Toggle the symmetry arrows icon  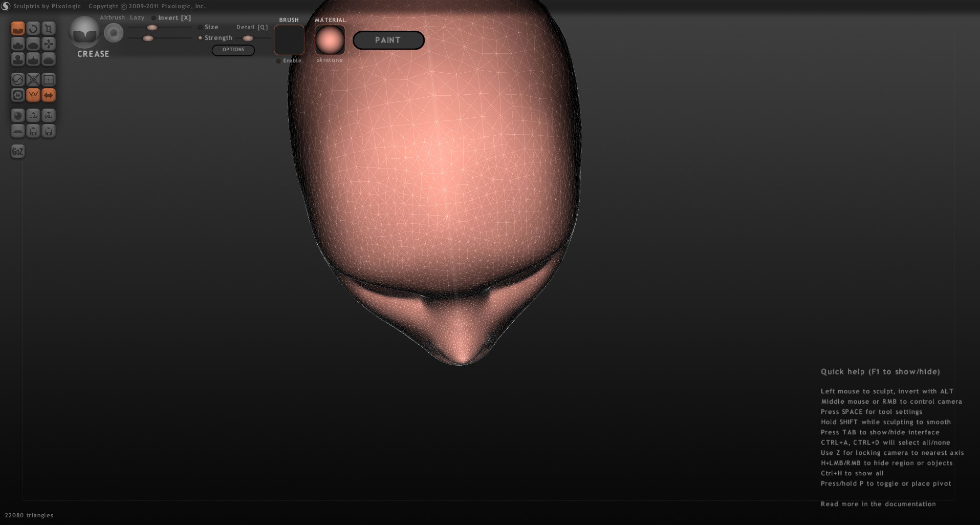click(49, 95)
